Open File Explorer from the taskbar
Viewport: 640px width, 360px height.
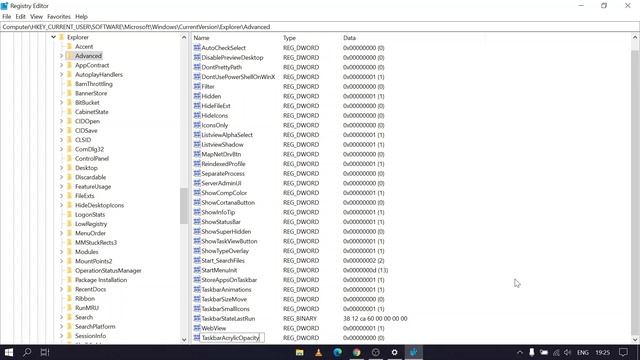[300, 352]
